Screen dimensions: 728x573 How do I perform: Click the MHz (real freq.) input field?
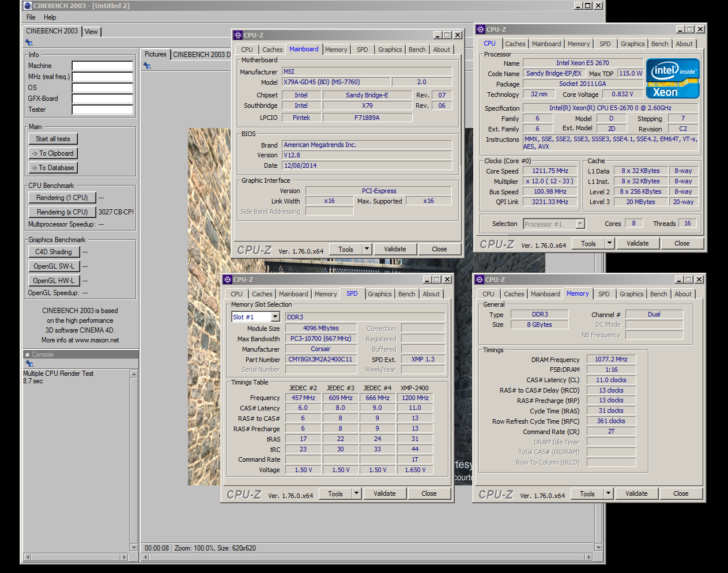point(103,77)
